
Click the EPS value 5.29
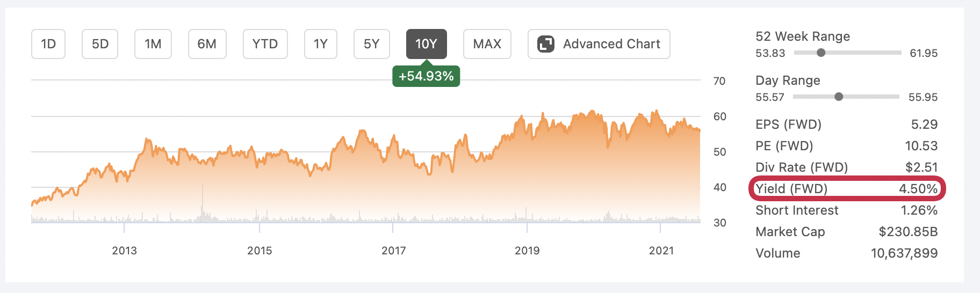point(924,124)
